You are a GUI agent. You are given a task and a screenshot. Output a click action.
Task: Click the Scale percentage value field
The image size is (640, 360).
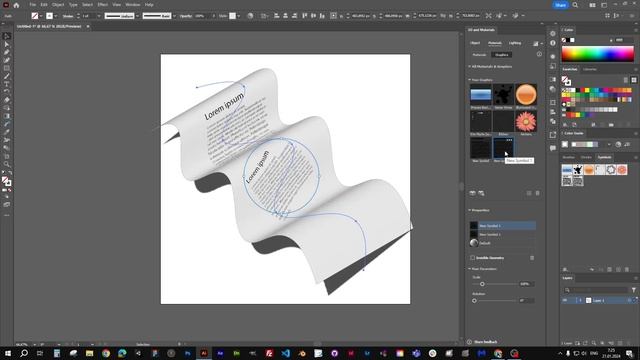526,284
